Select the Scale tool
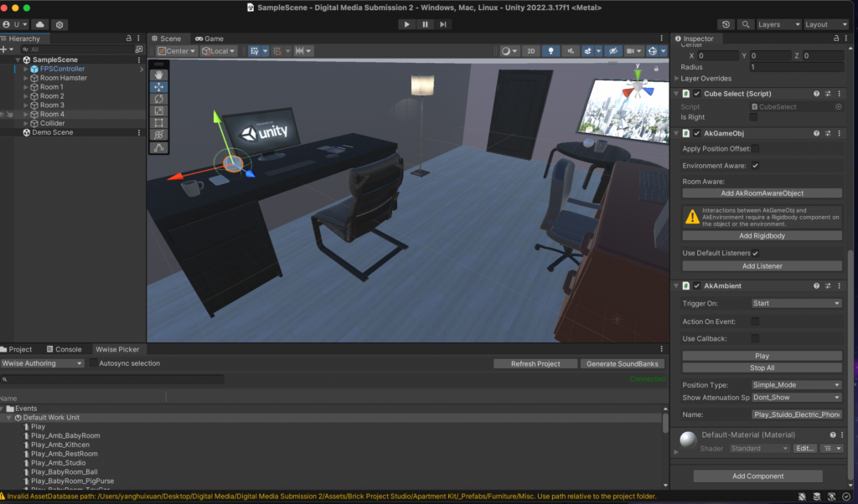 159,111
